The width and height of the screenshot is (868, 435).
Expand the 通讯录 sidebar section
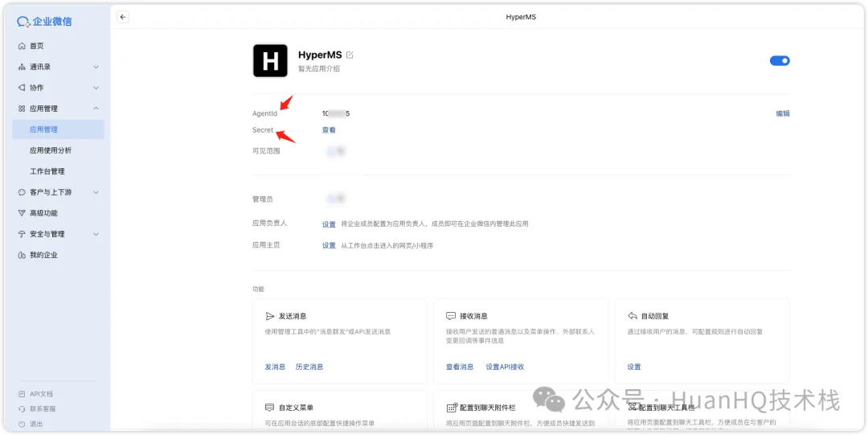(96, 67)
